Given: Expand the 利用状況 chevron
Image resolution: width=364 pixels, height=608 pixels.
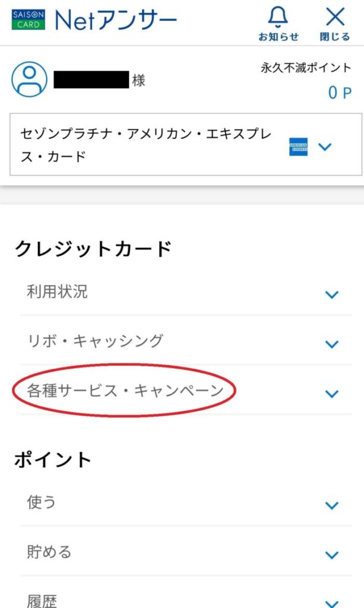Looking at the screenshot, I should tap(332, 294).
